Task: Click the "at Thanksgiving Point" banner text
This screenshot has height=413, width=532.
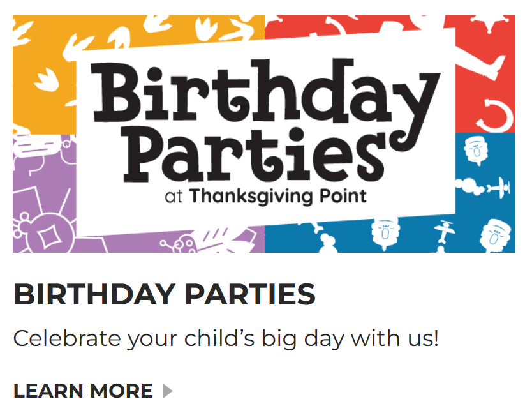Action: click(x=265, y=197)
